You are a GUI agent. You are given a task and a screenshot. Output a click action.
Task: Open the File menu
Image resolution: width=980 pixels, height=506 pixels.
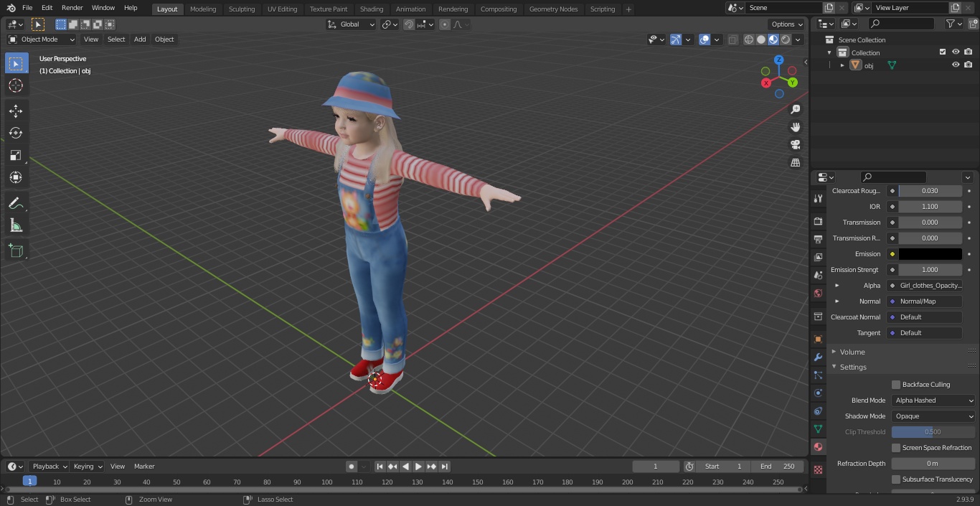(x=27, y=8)
